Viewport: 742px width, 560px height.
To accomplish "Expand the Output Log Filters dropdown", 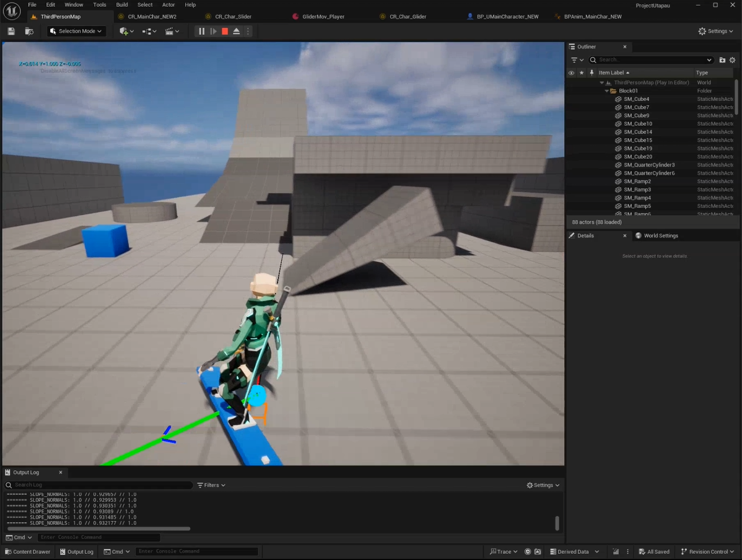I will tap(211, 485).
